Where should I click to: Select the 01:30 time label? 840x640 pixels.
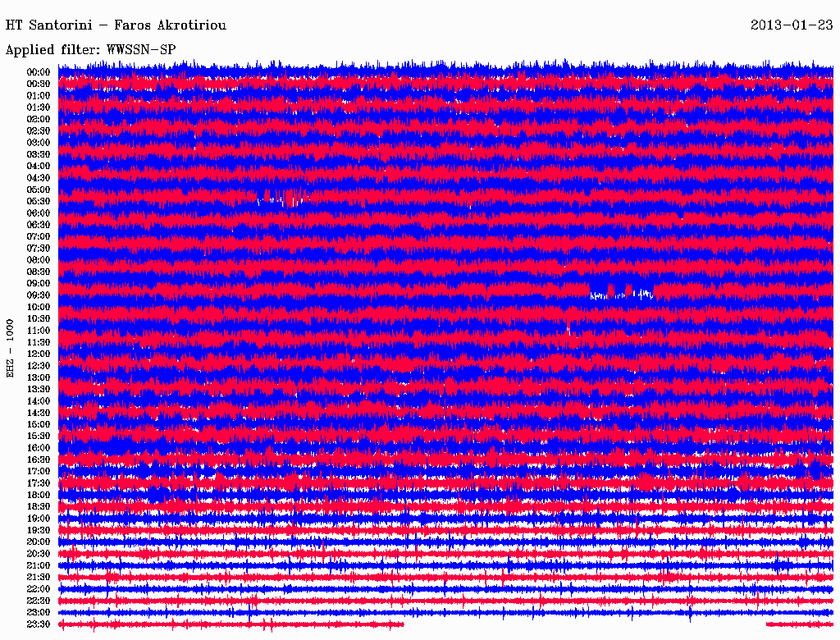click(x=39, y=107)
